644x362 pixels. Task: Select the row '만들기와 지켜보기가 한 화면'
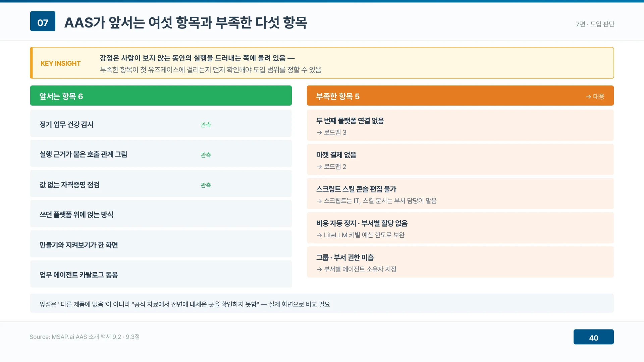(161, 244)
